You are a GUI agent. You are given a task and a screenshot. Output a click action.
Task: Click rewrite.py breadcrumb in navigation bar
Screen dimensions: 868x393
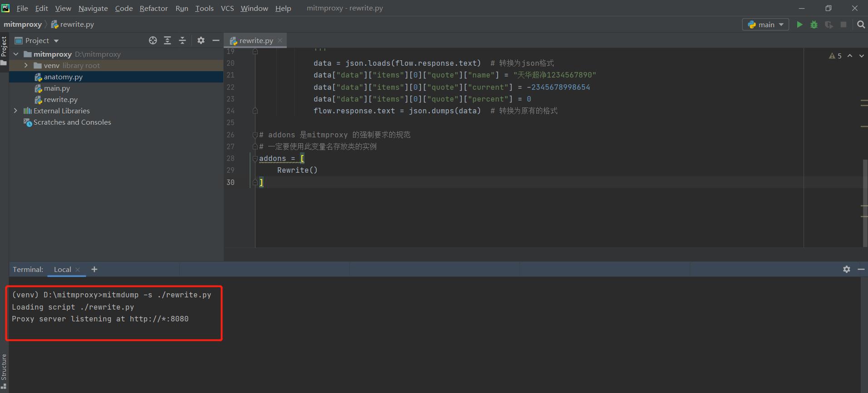73,24
